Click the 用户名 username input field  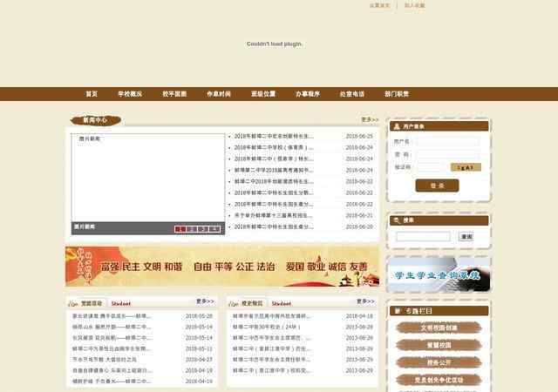pos(447,141)
